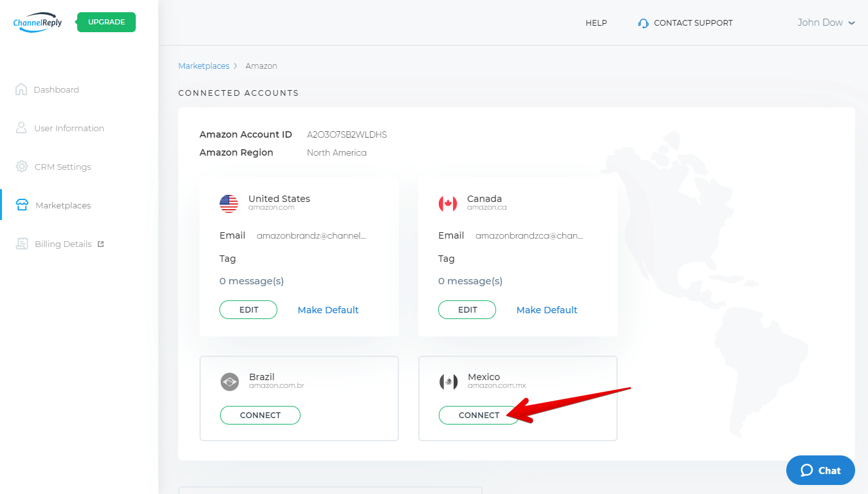868x494 pixels.
Task: Click the United States 0 message(s) text
Action: click(x=252, y=281)
